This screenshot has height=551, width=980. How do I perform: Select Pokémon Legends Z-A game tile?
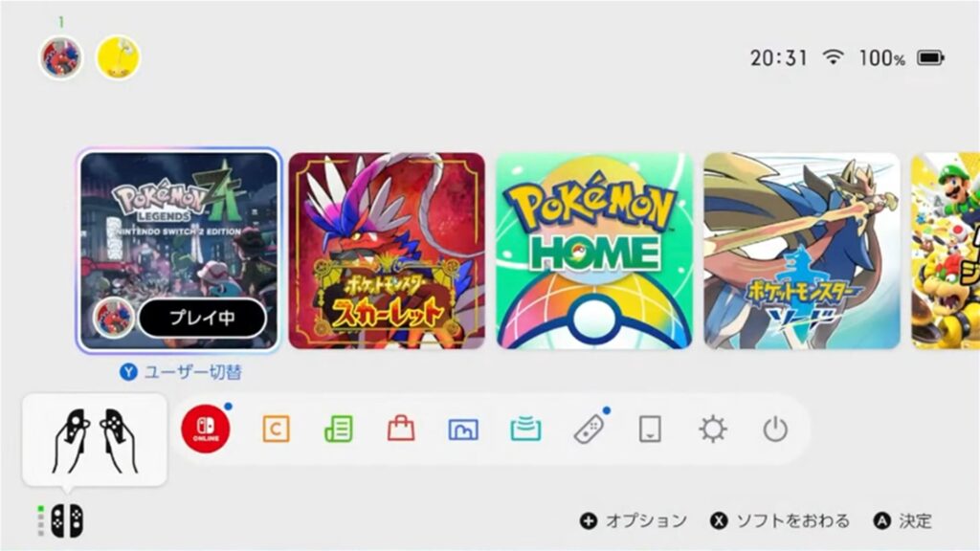[179, 251]
